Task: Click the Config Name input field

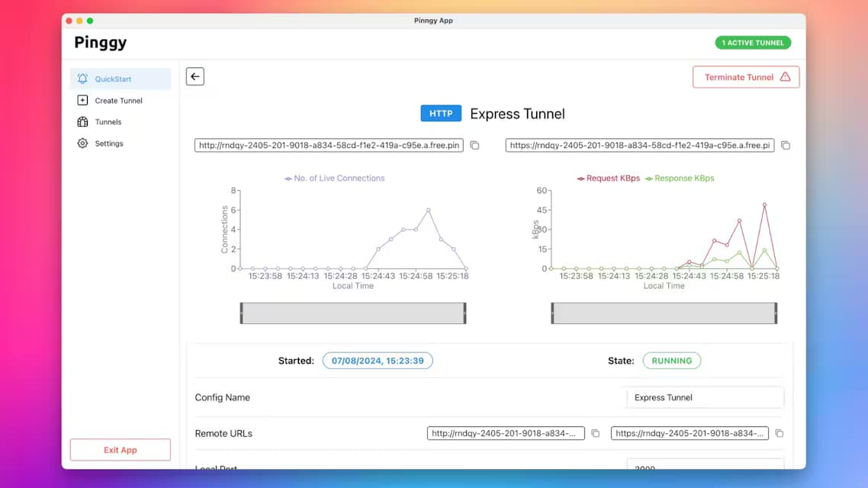Action: [705, 397]
